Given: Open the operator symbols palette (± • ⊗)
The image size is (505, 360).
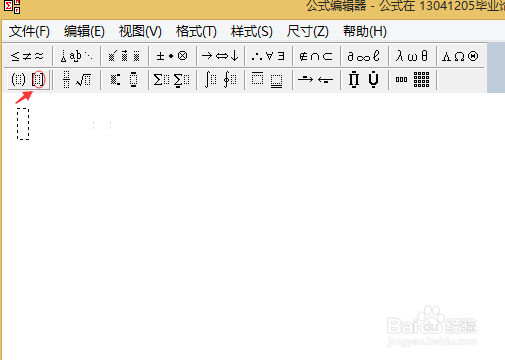Looking at the screenshot, I should point(172,56).
